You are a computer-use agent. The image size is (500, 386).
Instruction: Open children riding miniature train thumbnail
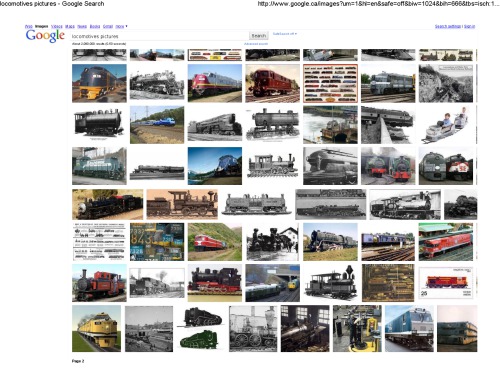[446, 125]
